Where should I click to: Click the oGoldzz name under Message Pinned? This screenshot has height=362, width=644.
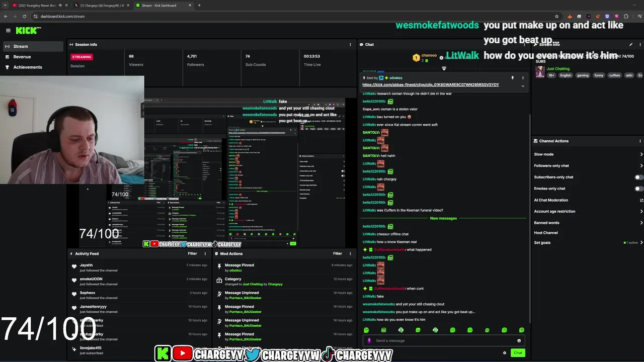click(235, 270)
